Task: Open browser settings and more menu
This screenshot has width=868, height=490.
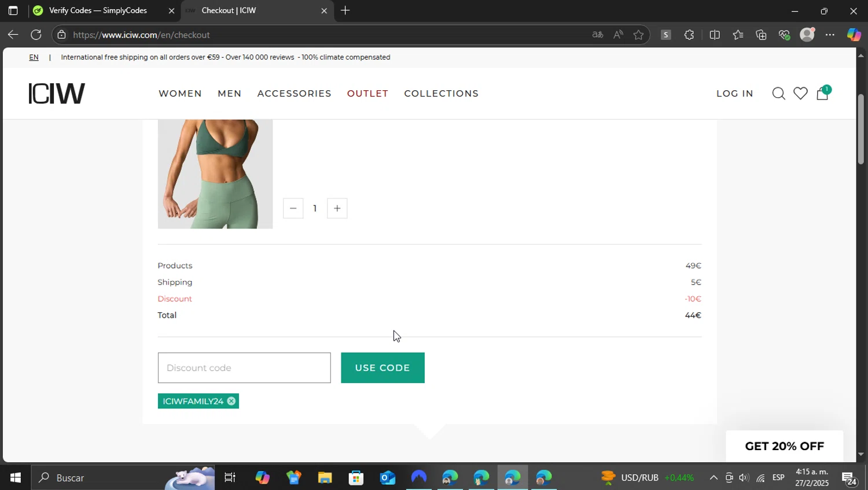Action: pyautogui.click(x=830, y=35)
